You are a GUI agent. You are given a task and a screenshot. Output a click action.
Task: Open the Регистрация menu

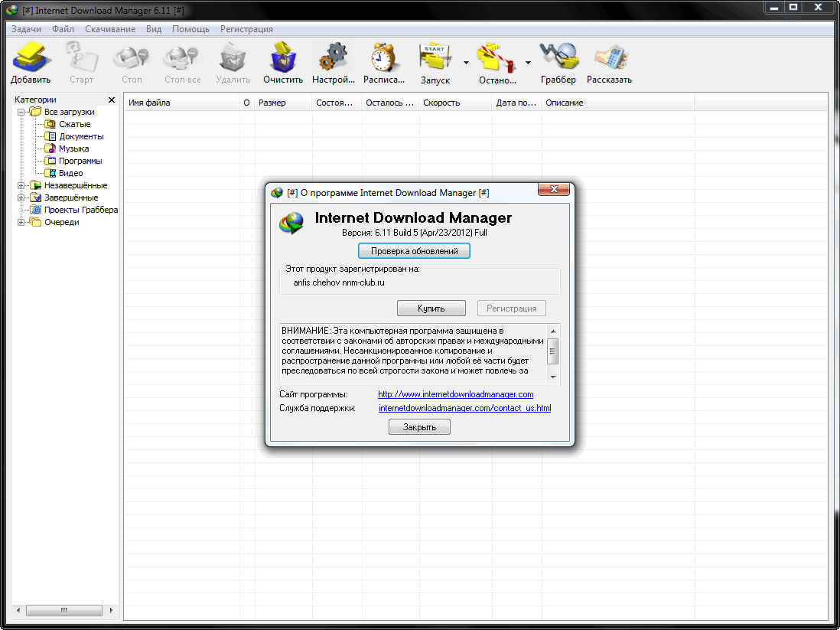pyautogui.click(x=246, y=29)
